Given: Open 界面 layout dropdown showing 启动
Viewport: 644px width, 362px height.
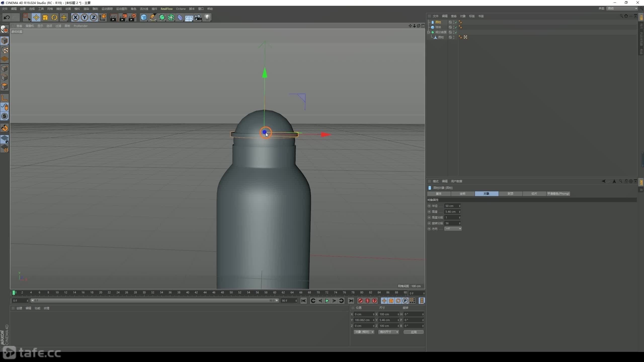Looking at the screenshot, I should click(x=622, y=9).
